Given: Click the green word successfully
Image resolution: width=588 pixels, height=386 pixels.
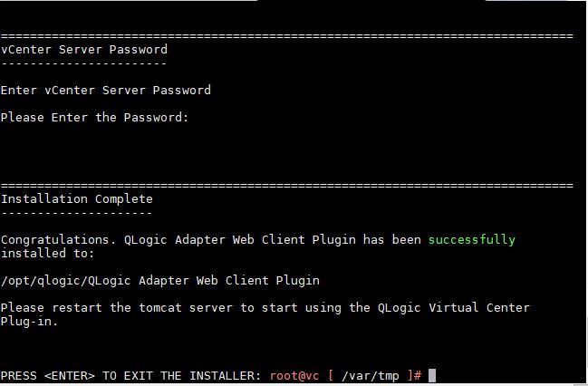Looking at the screenshot, I should 472,239.
